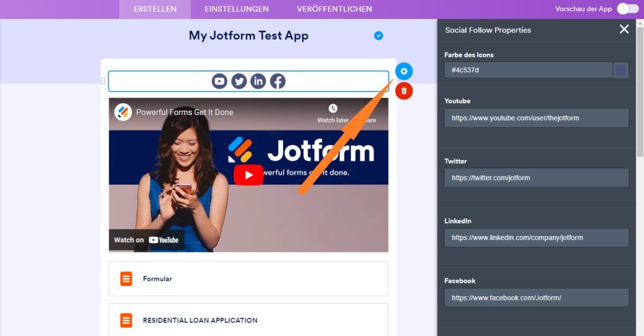Click Watch on YouTube button
644x336 pixels.
pyautogui.click(x=147, y=240)
